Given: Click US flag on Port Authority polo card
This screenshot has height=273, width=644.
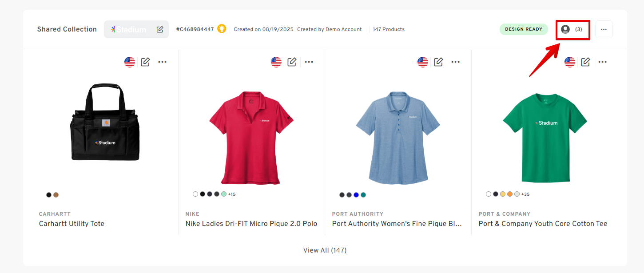Looking at the screenshot, I should (423, 62).
